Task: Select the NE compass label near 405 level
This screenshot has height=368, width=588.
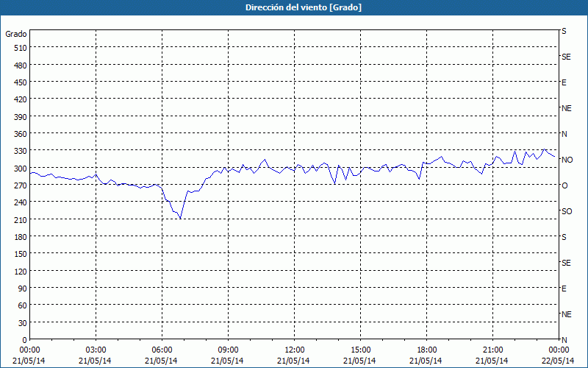Action: pos(566,108)
